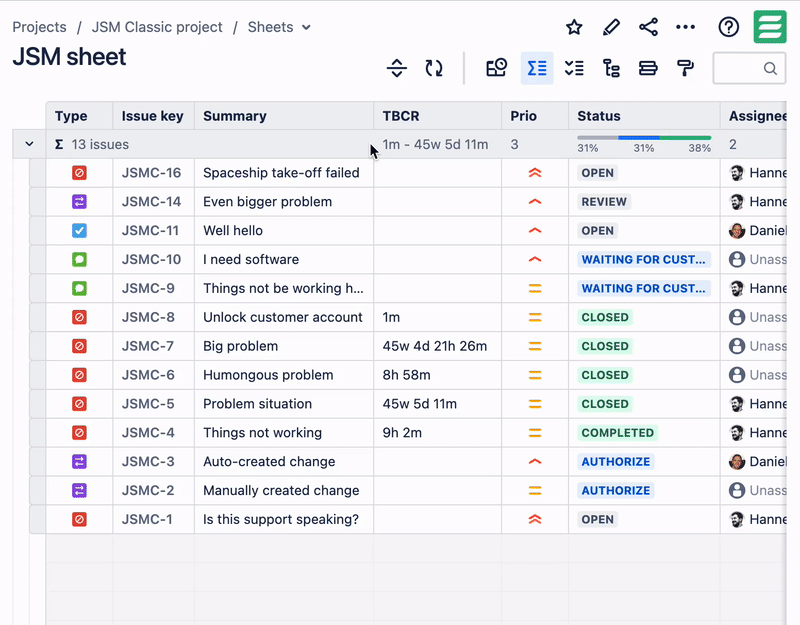Click the status distribution progress bar
The width and height of the screenshot is (800, 625).
[644, 138]
